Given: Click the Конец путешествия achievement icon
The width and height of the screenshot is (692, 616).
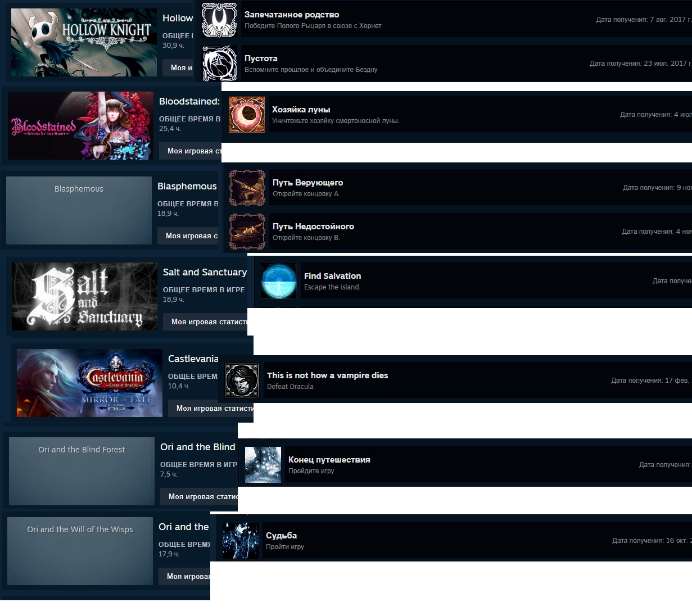Looking at the screenshot, I should click(x=263, y=465).
